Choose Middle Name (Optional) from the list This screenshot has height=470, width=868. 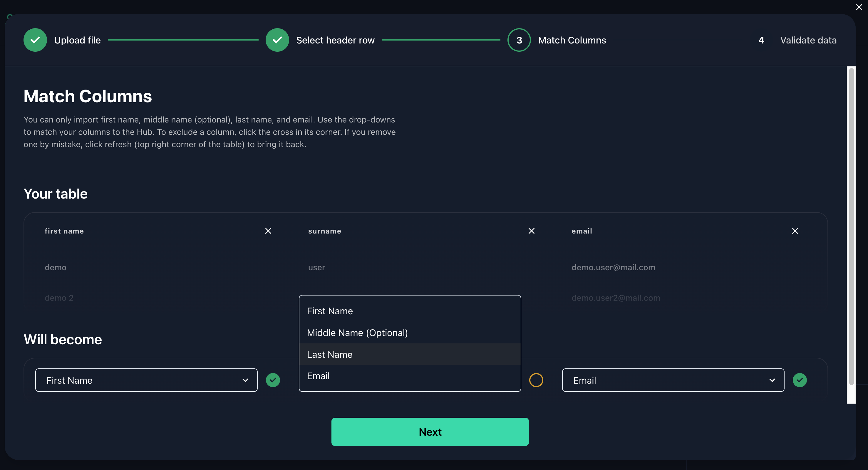357,333
